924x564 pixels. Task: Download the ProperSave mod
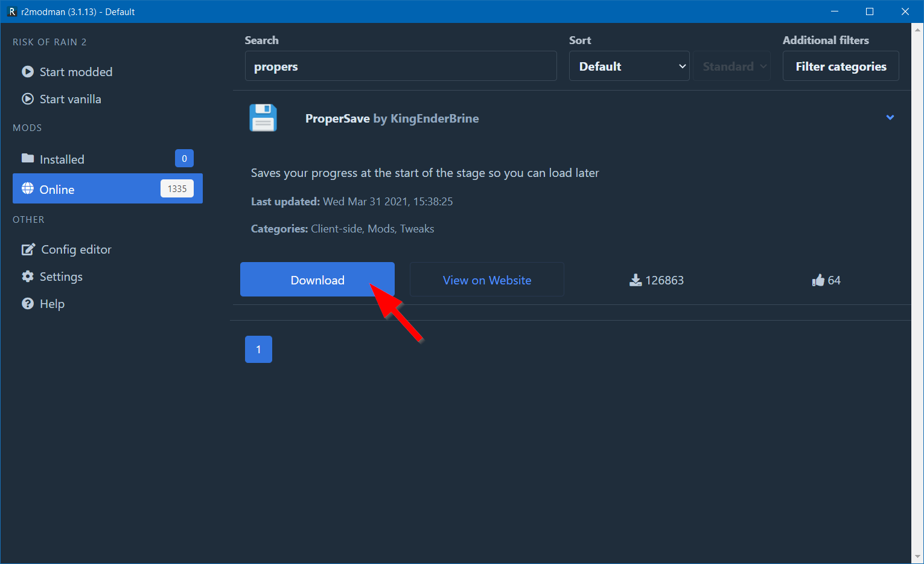tap(317, 280)
